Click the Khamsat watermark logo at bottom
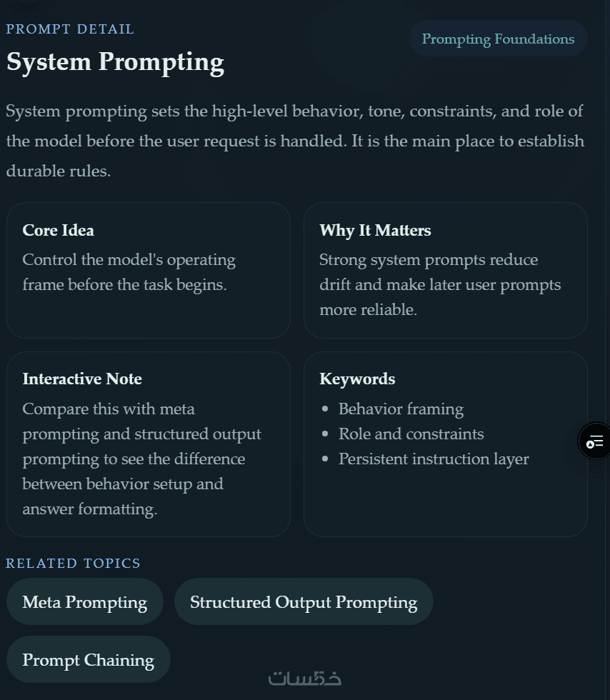 click(x=305, y=678)
